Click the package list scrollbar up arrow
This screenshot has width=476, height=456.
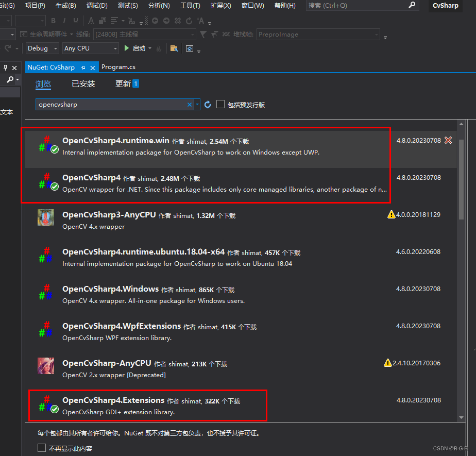tap(462, 124)
